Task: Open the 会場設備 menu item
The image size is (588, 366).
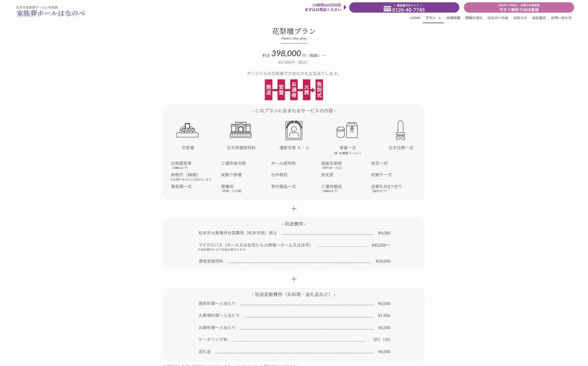Action: [x=453, y=18]
